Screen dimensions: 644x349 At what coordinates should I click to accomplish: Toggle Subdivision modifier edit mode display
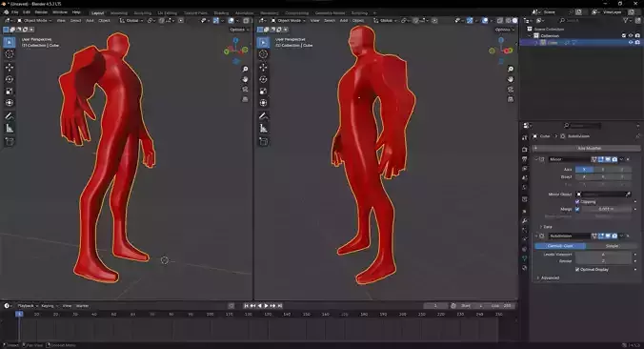click(601, 236)
